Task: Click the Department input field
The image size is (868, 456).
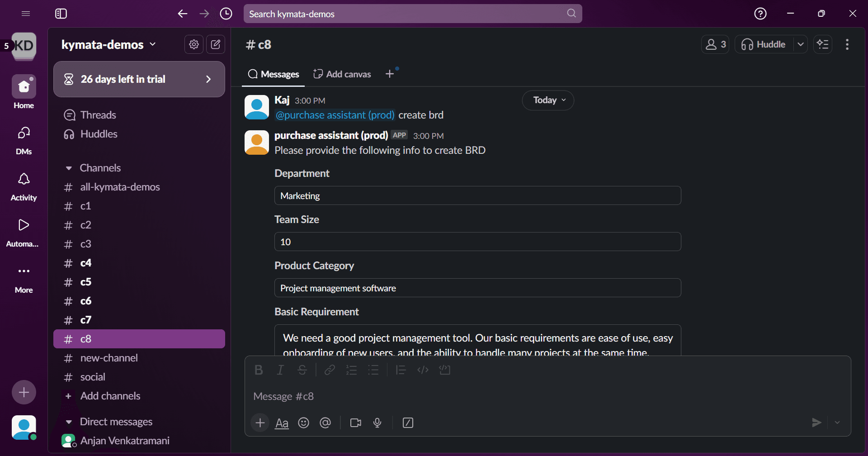Action: pyautogui.click(x=477, y=196)
